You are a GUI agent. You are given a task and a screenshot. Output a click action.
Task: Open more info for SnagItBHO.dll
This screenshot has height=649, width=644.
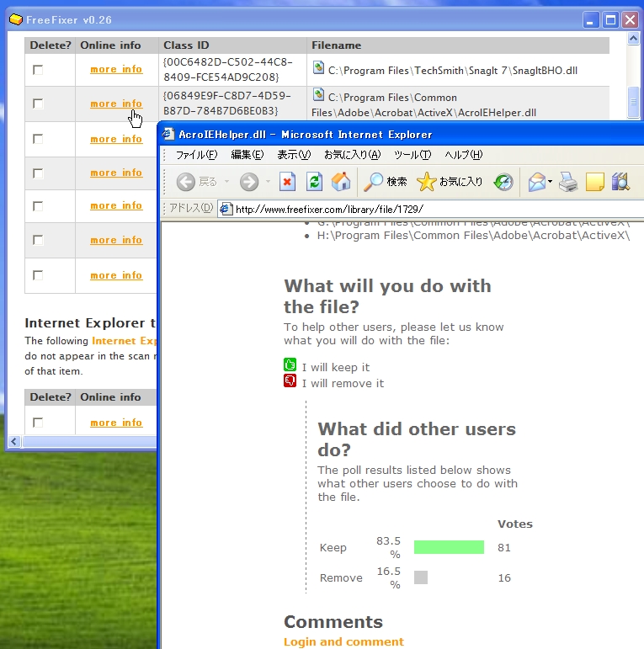pyautogui.click(x=116, y=69)
